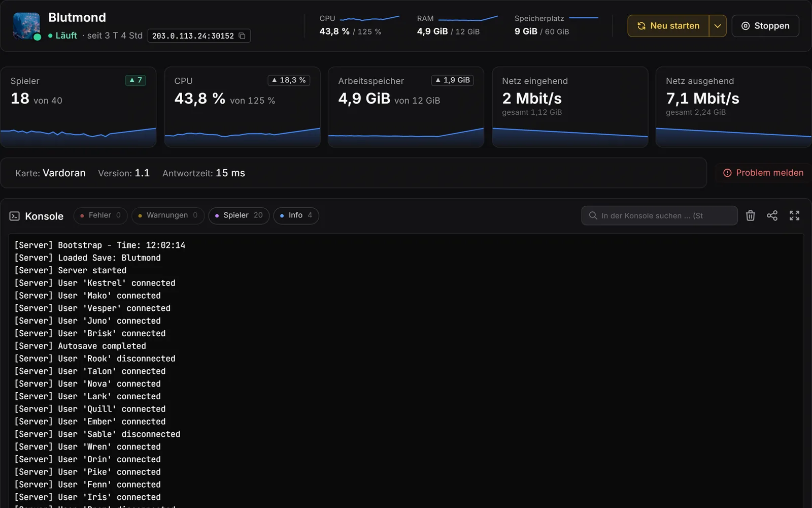
Task: Clear the console with the trash icon
Action: point(751,216)
